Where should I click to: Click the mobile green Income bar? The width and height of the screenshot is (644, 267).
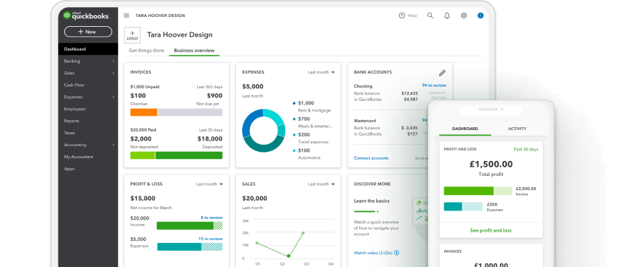pos(478,191)
